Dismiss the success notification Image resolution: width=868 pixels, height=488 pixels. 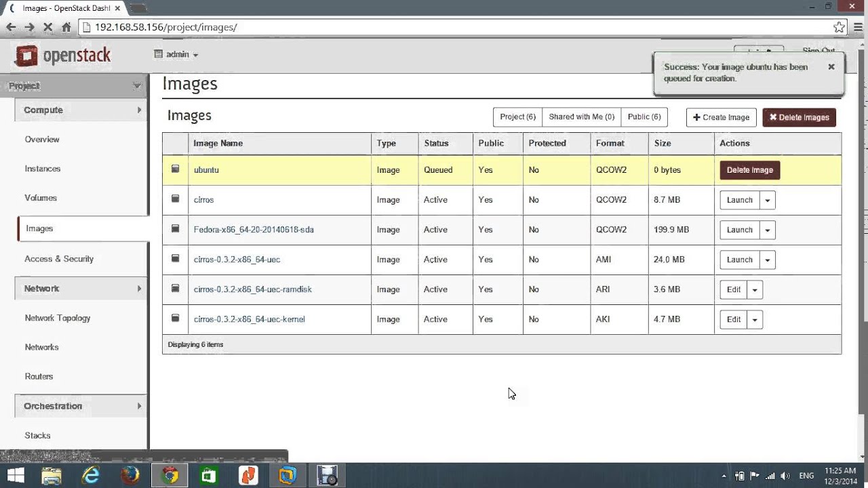click(831, 67)
